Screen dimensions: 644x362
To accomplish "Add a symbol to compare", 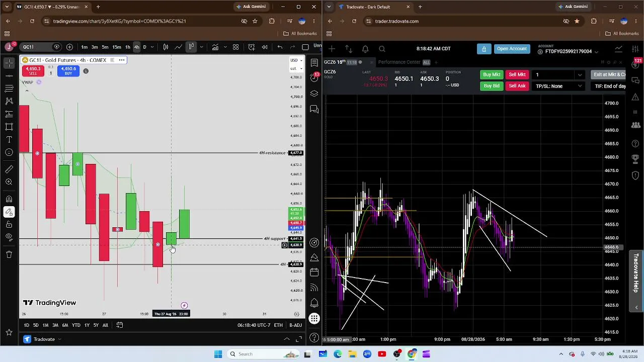I will 69,47.
